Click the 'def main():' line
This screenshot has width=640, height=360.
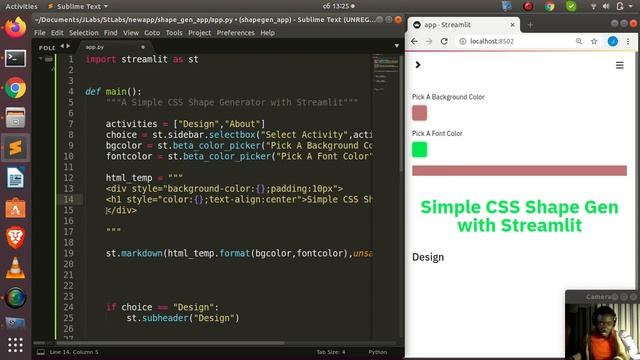click(113, 92)
